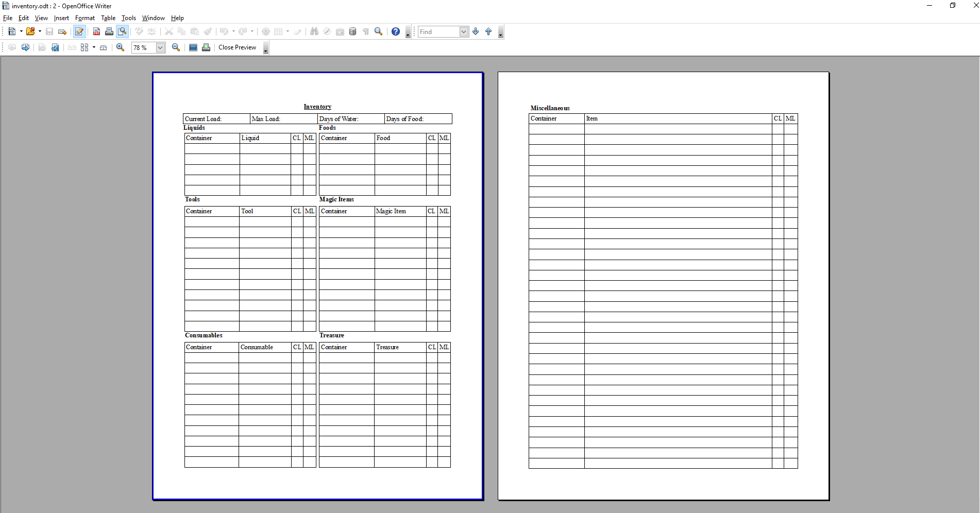Open the Format menu
Viewport: 980px width, 513px height.
coord(85,18)
